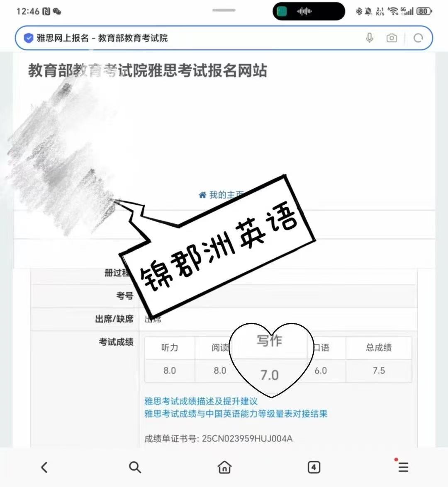Tap the drag handle at top
The width and height of the screenshot is (448, 487).
click(x=224, y=10)
